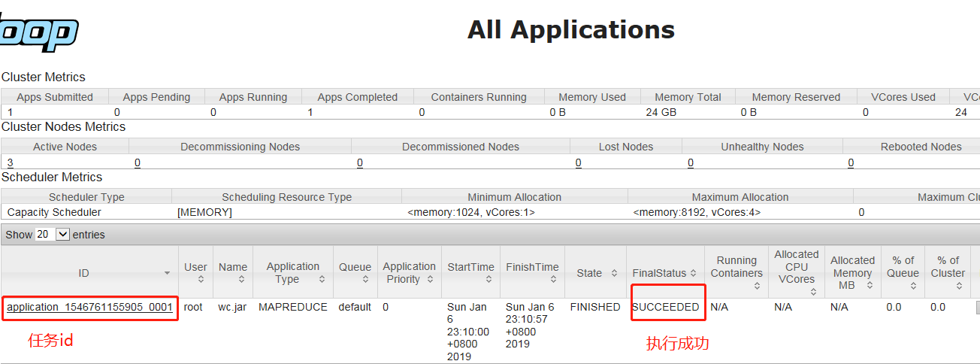
Task: Select the SUCCEEDED final status cell
Action: point(665,307)
